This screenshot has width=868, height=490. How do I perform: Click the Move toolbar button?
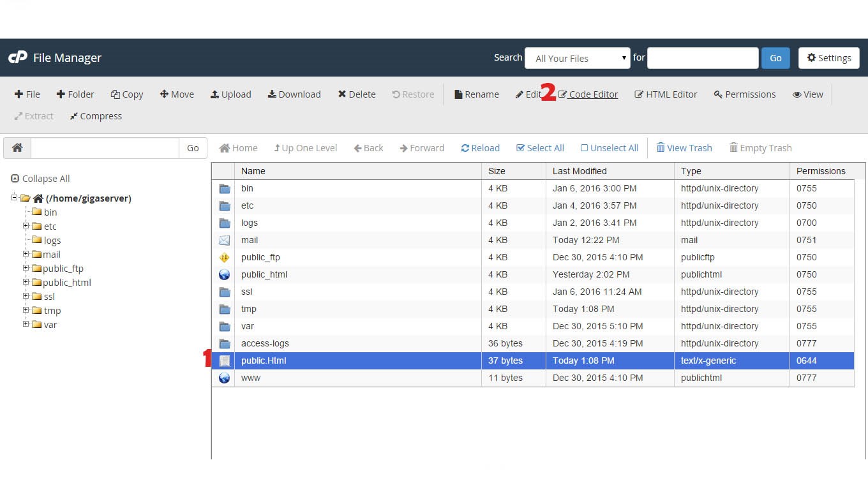point(177,94)
